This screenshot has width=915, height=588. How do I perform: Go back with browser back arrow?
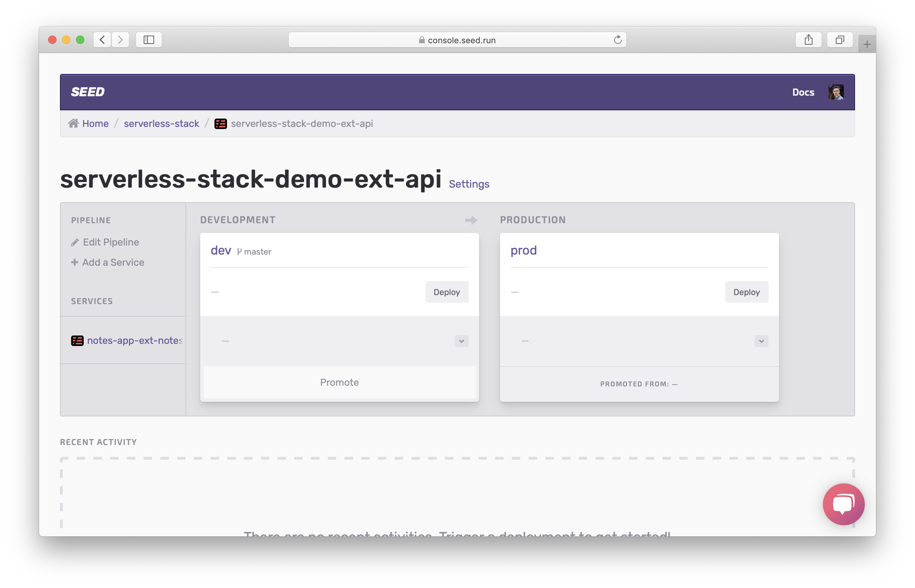coord(102,40)
